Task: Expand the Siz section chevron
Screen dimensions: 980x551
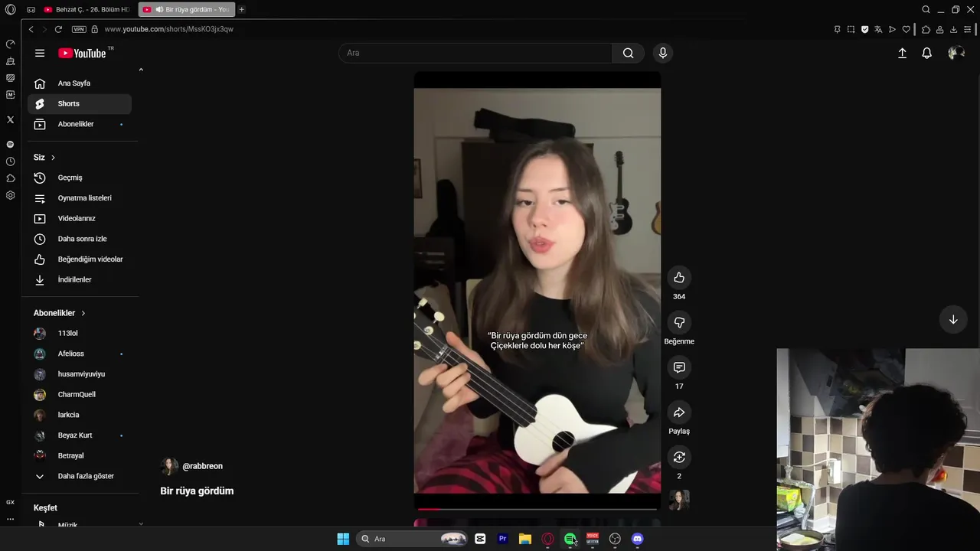Action: click(53, 158)
